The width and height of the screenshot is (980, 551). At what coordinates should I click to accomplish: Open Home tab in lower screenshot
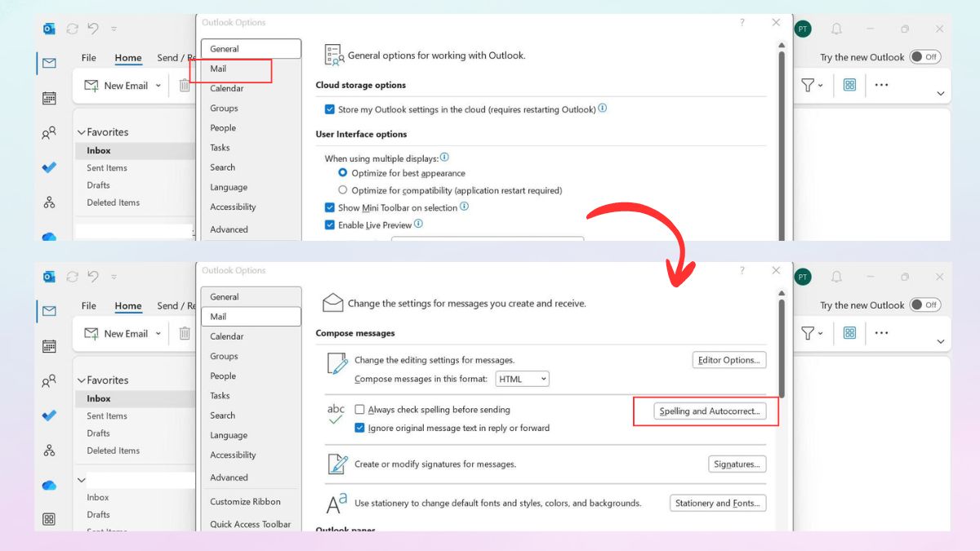tap(128, 306)
